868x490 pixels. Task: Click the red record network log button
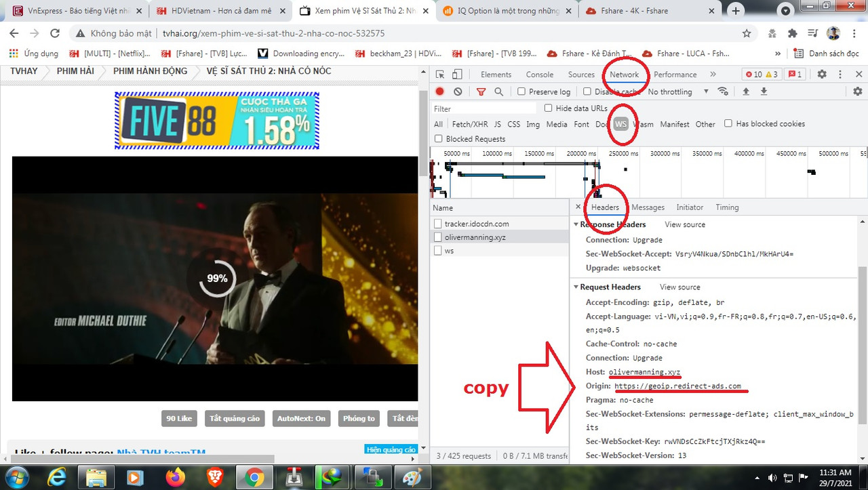[x=440, y=91]
